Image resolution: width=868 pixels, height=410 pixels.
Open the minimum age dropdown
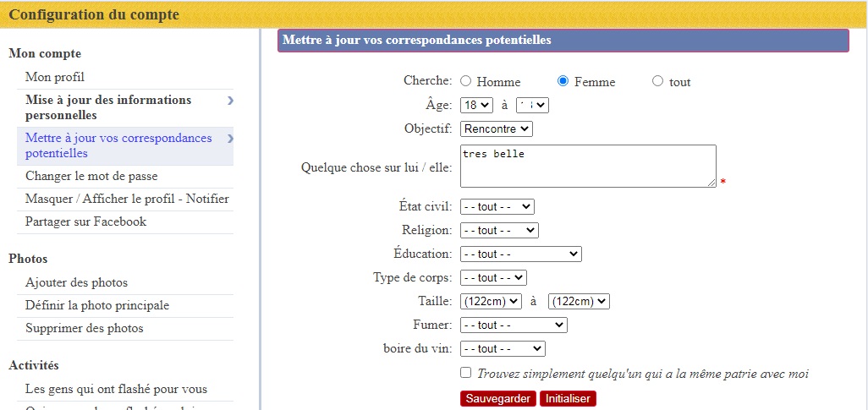click(x=476, y=106)
